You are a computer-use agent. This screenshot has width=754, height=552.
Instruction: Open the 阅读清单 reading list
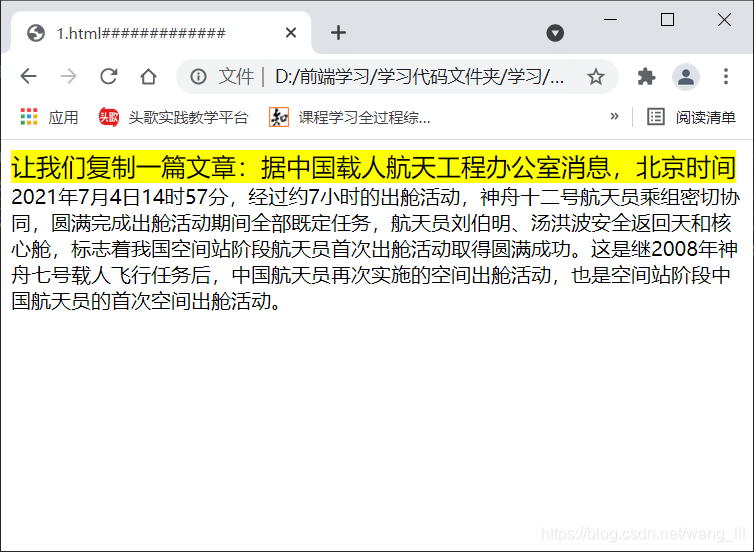[x=691, y=117]
